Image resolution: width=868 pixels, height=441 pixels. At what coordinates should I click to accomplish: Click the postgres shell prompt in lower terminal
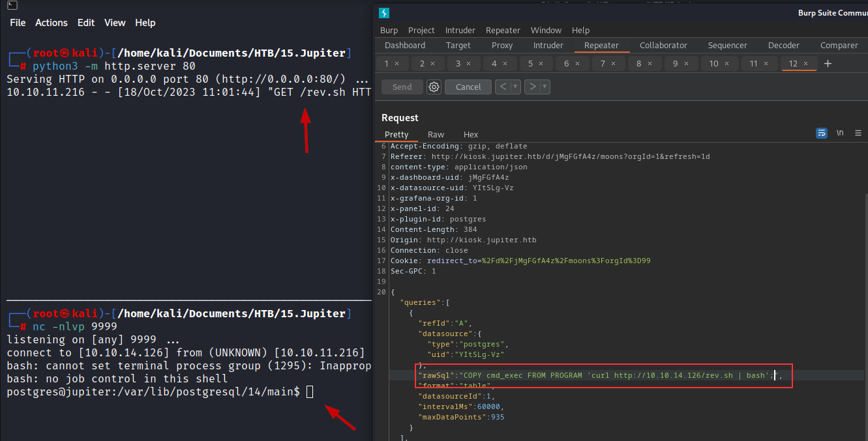tap(153, 391)
